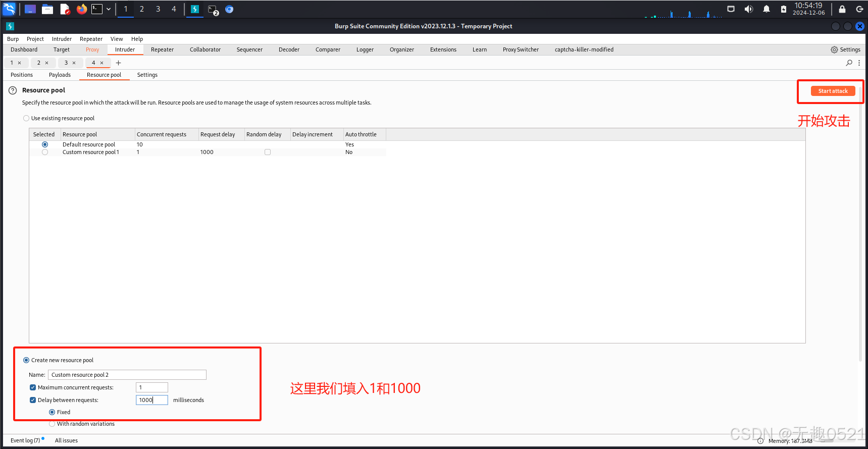Viewport: 868px width, 449px height.
Task: Select the Fixed delay radio button
Action: (x=52, y=412)
